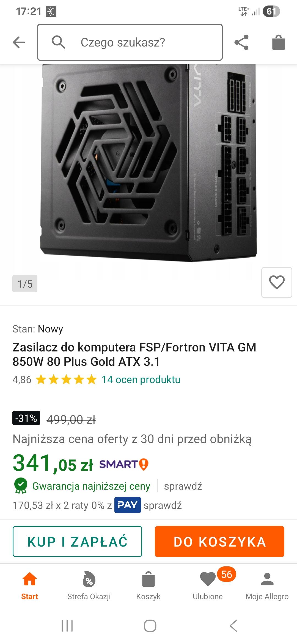Screen dimensions: 297x644
Task: Tap the lowest price guarantee badge
Action: click(x=20, y=486)
